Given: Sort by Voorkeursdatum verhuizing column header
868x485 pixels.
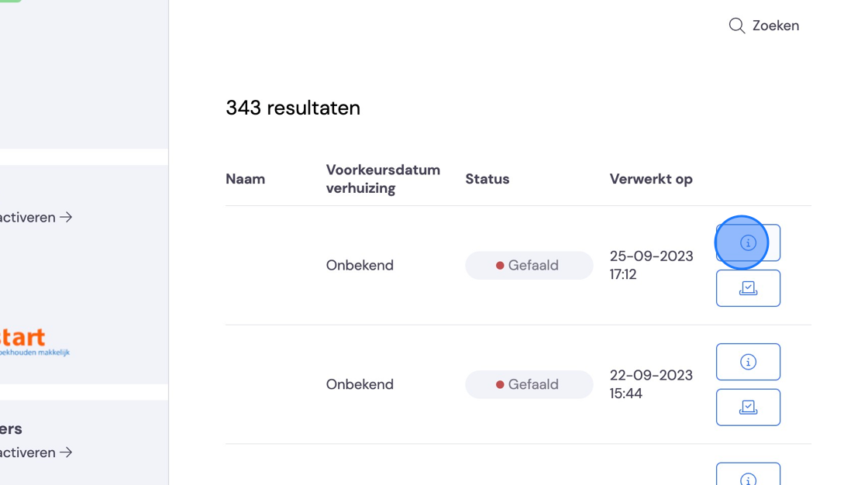Looking at the screenshot, I should [x=383, y=179].
